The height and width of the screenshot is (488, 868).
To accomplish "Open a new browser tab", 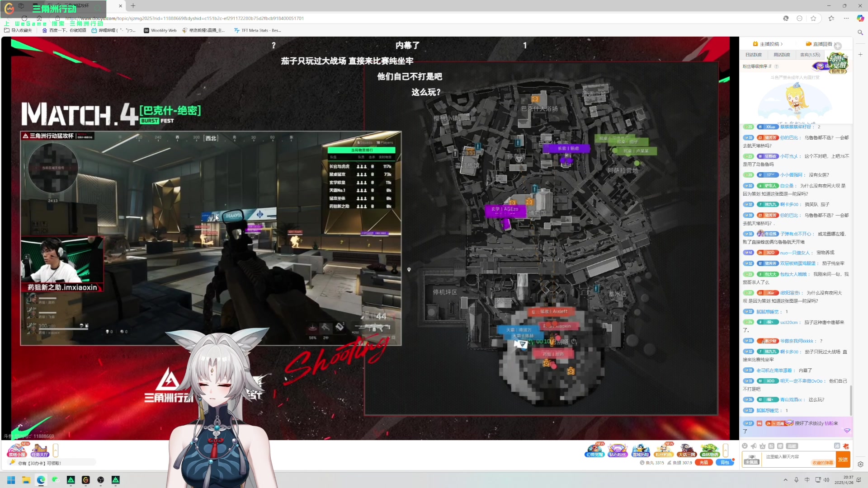I will [133, 6].
